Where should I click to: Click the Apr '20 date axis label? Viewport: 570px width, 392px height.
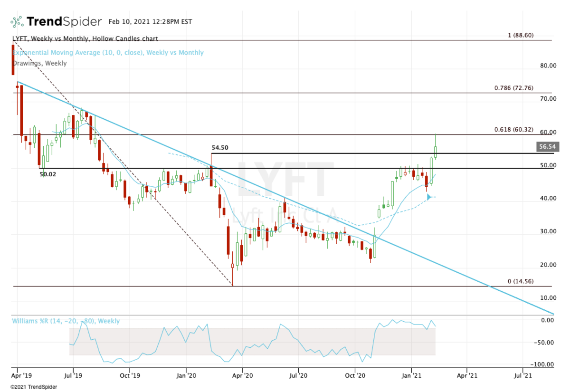(242, 375)
